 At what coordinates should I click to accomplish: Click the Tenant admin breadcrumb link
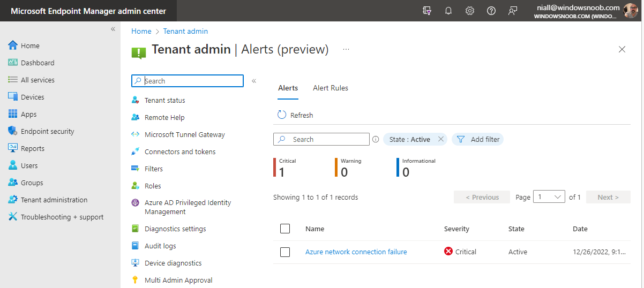pyautogui.click(x=185, y=31)
